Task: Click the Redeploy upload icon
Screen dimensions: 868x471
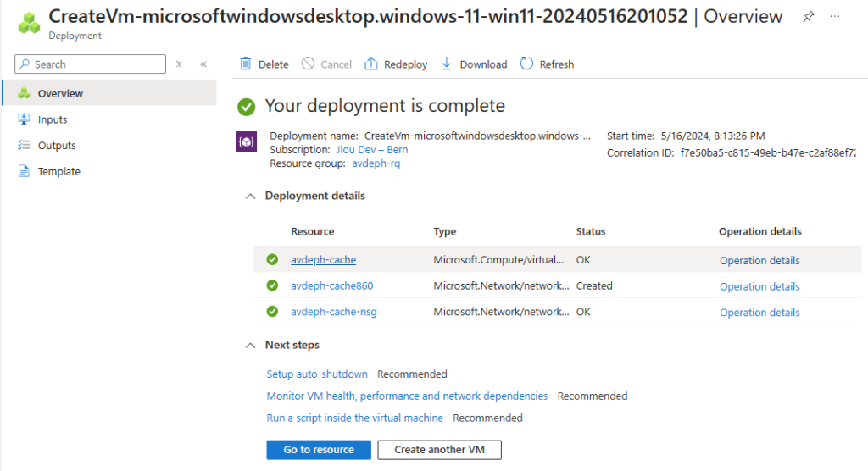Action: click(371, 64)
